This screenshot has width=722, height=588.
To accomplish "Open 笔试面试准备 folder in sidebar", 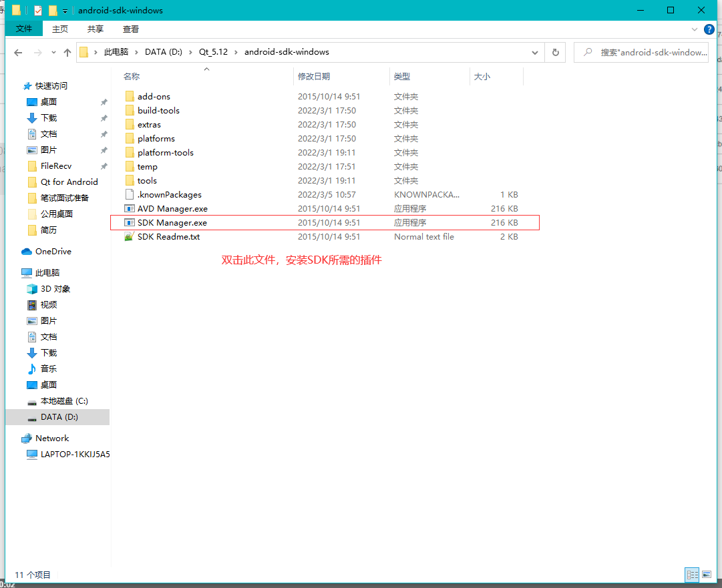I will click(64, 198).
